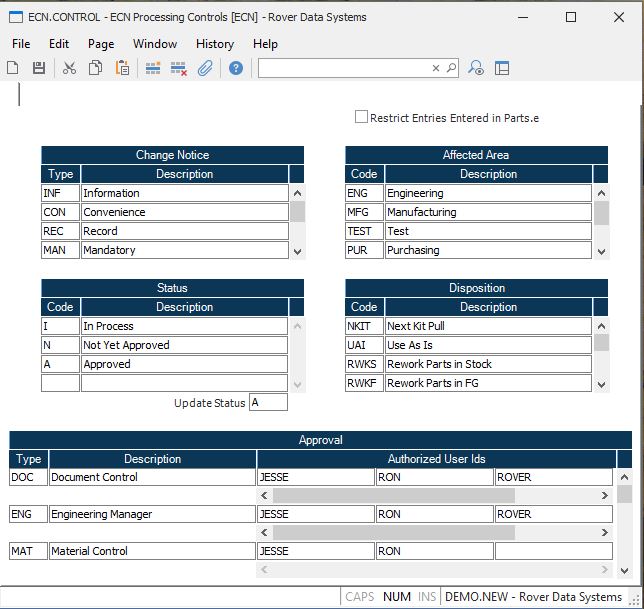This screenshot has height=609, width=644.
Task: Open the File menu
Action: coord(21,44)
